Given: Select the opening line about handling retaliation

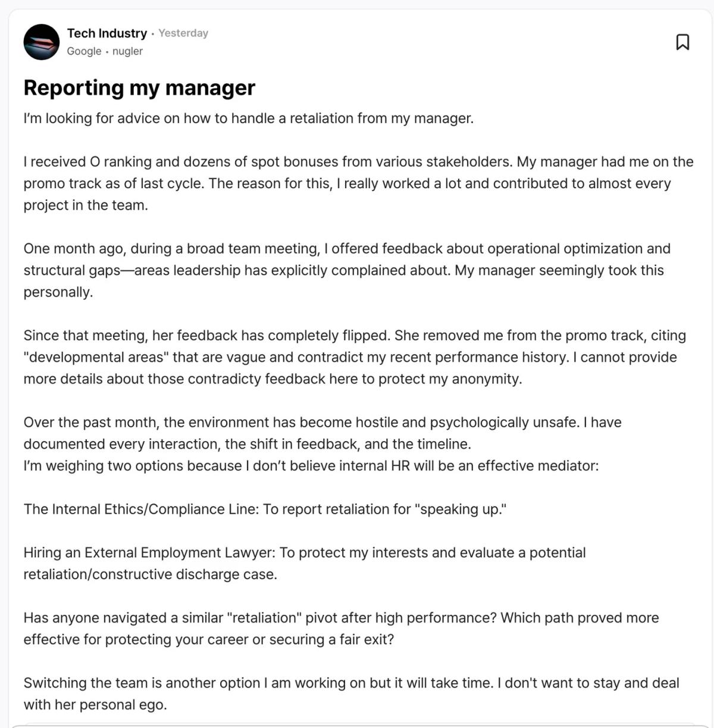Looking at the screenshot, I should [248, 118].
